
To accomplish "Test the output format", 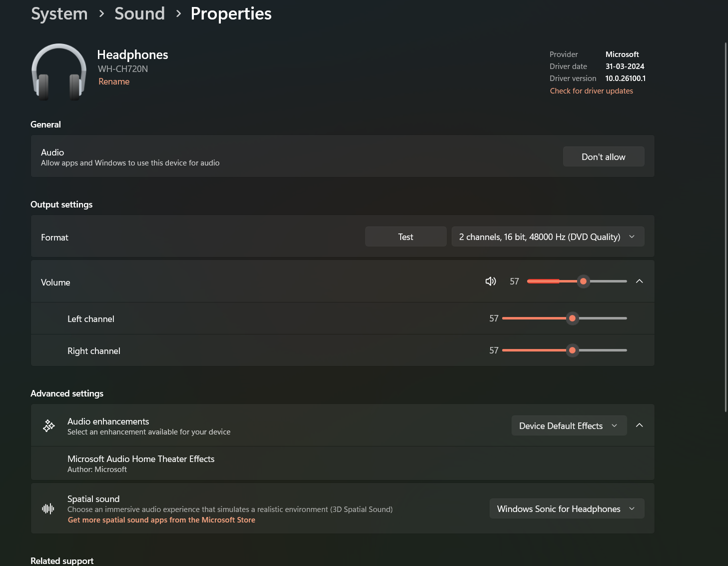I will 406,236.
